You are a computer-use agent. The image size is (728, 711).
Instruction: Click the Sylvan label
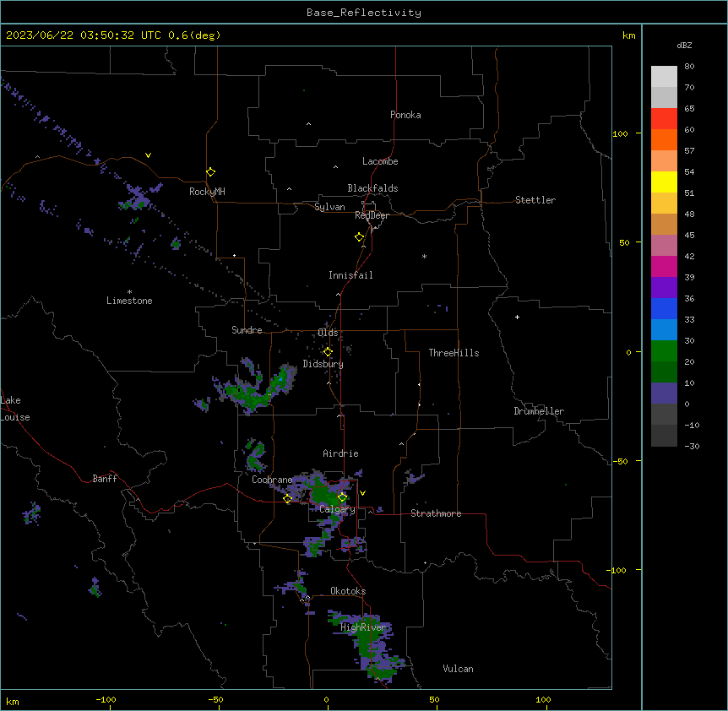pyautogui.click(x=329, y=207)
